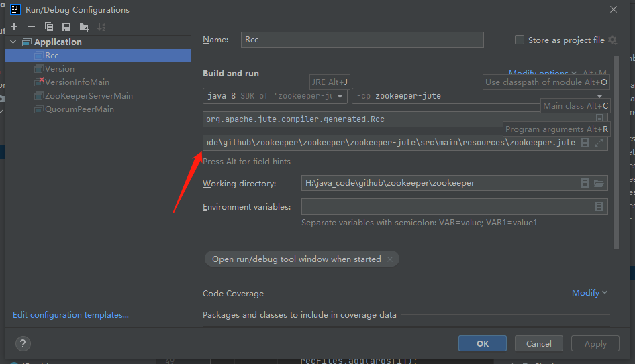
Task: Save the configuration with the disk icon
Action: 66,27
